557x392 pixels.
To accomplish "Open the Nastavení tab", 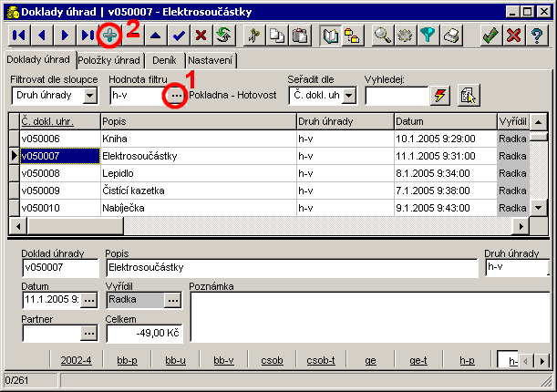I will pyautogui.click(x=211, y=60).
